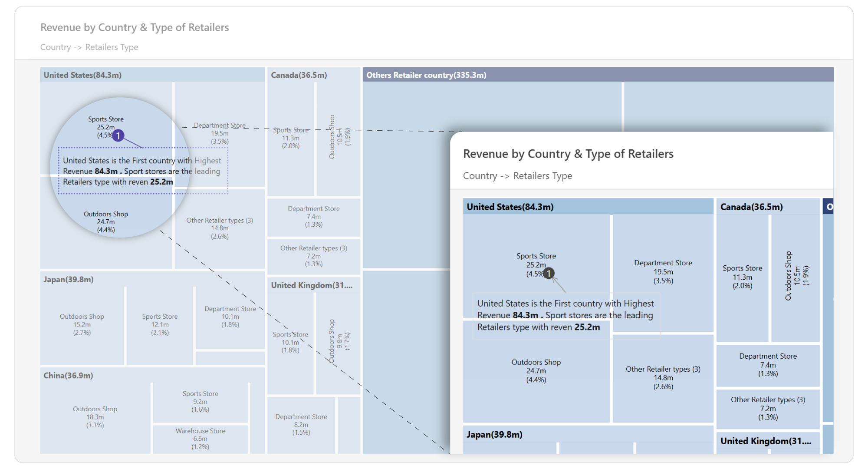Open the truncated United Kingdom(31.... header

314,285
